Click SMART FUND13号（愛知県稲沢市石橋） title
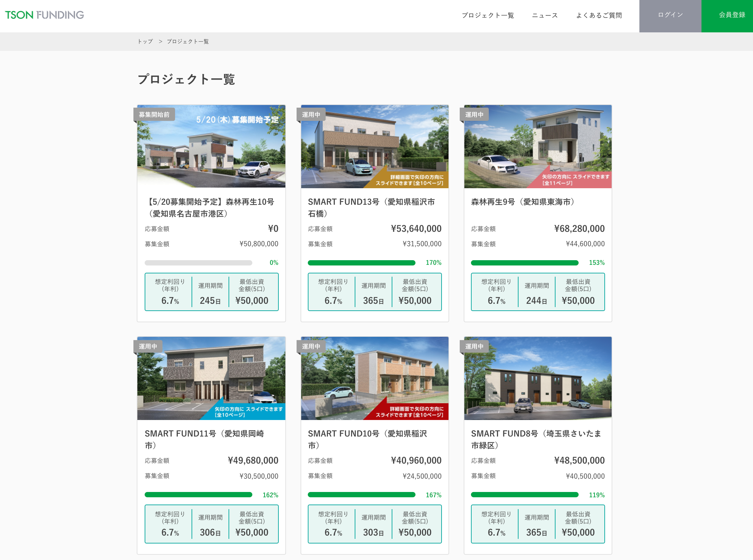Screen dimensions: 753x560 coord(371,207)
